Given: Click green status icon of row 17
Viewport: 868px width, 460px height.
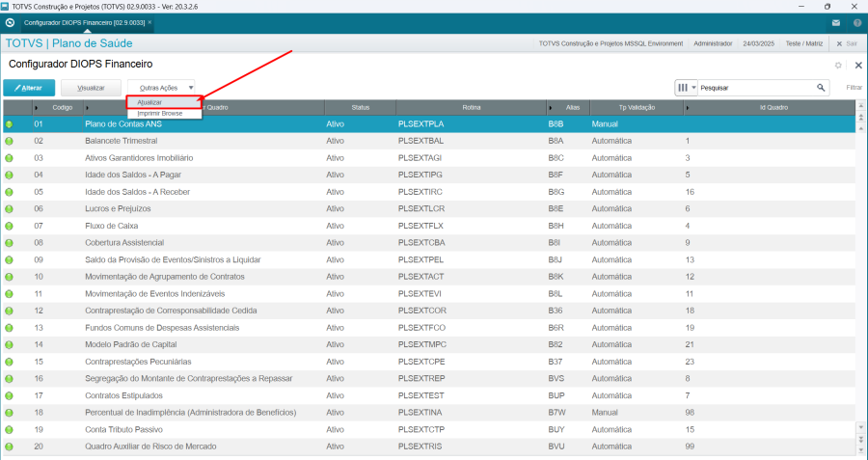Looking at the screenshot, I should [x=9, y=395].
